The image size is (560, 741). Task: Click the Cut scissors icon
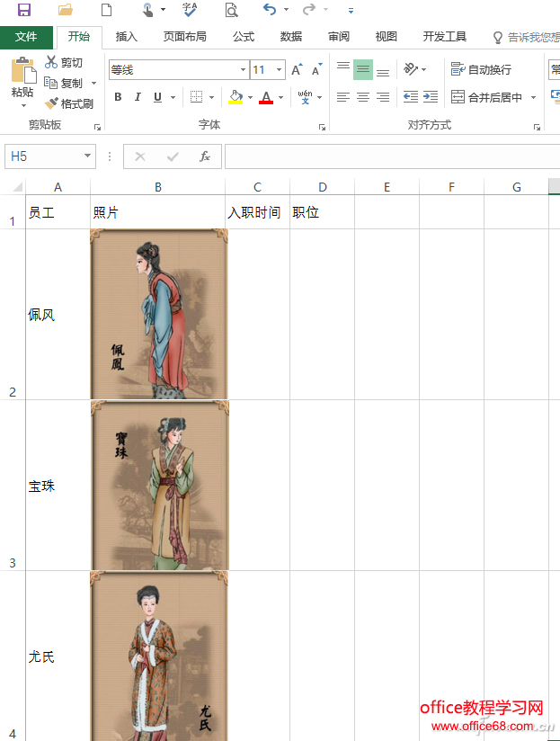[x=51, y=62]
